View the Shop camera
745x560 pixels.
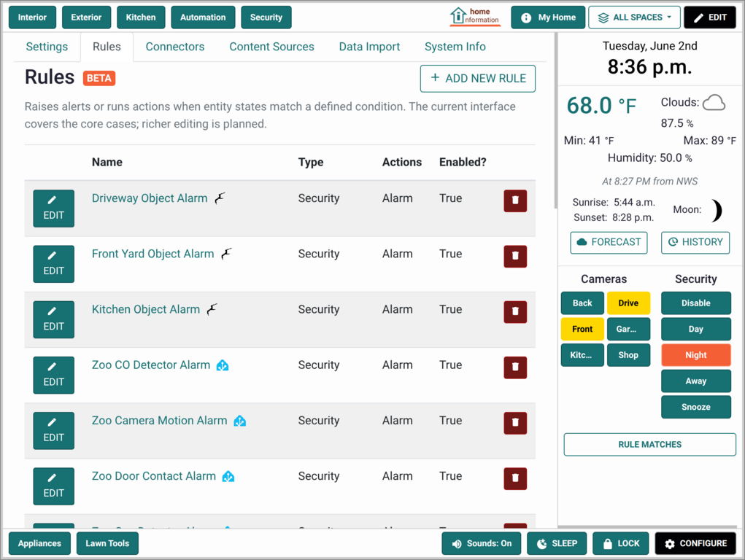coord(628,355)
